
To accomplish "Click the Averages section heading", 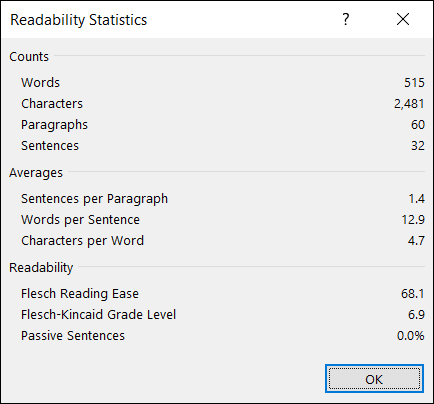I will coord(36,173).
